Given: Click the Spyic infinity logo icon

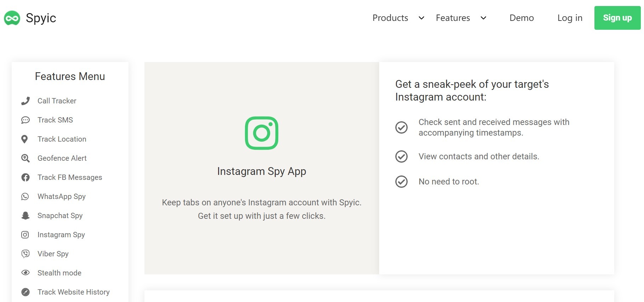Looking at the screenshot, I should (x=12, y=18).
